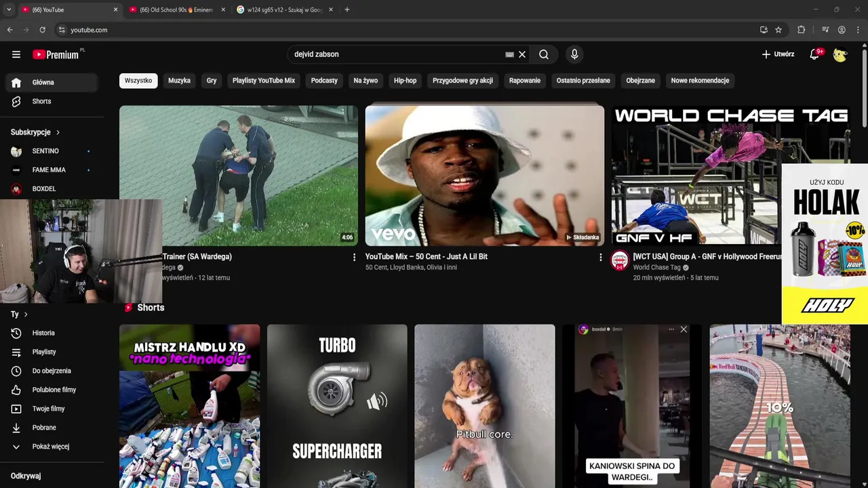Expand the Ty section
This screenshot has width=868, height=488.
[x=19, y=314]
